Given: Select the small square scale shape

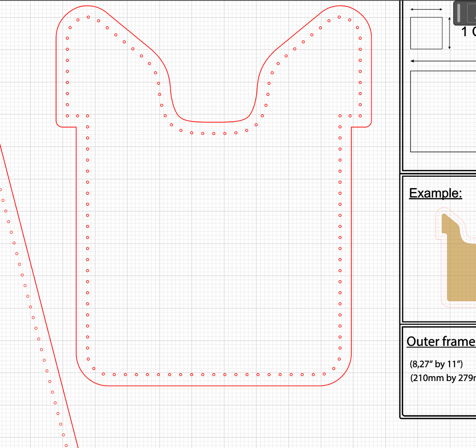Looking at the screenshot, I should 426,33.
